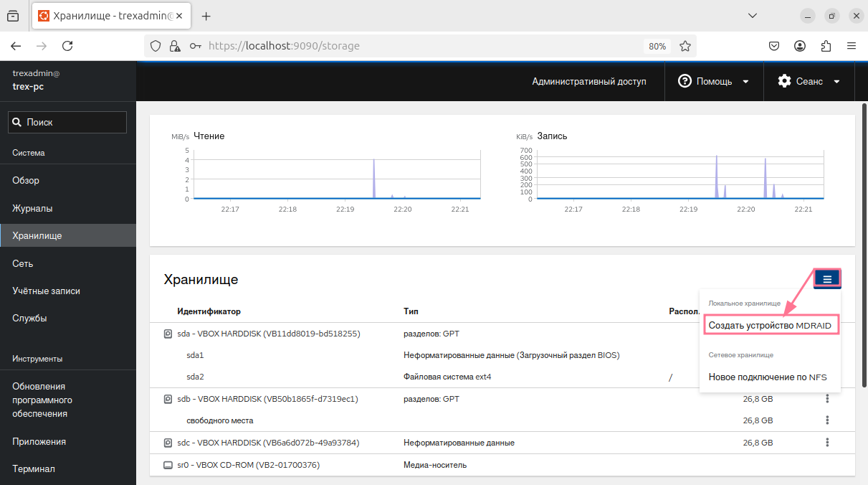The image size is (868, 485).
Task: Open a new browser tab
Action: pyautogui.click(x=206, y=16)
